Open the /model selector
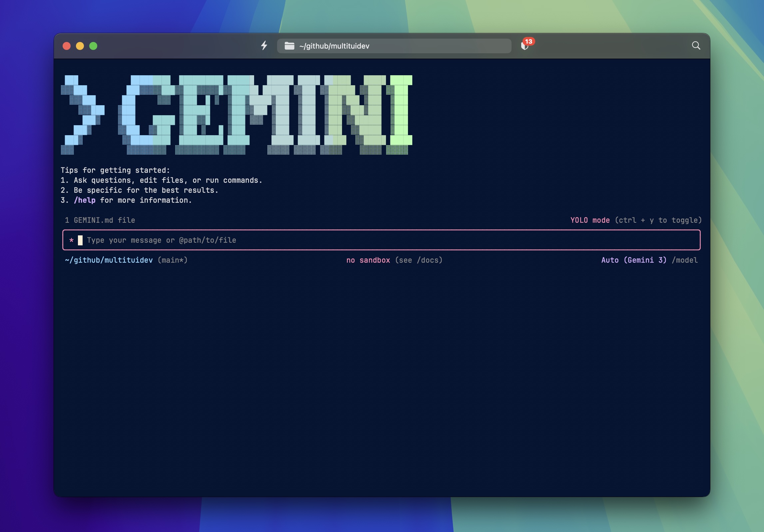Image resolution: width=764 pixels, height=532 pixels. 685,260
